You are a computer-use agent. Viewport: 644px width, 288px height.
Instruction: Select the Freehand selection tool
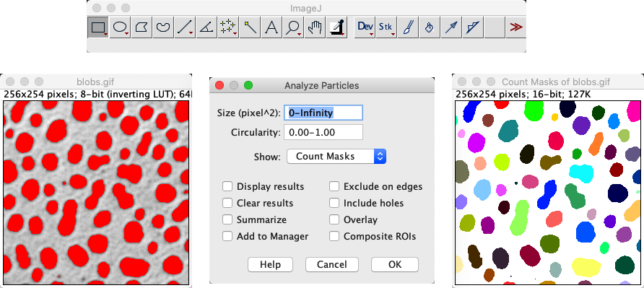pos(163,27)
